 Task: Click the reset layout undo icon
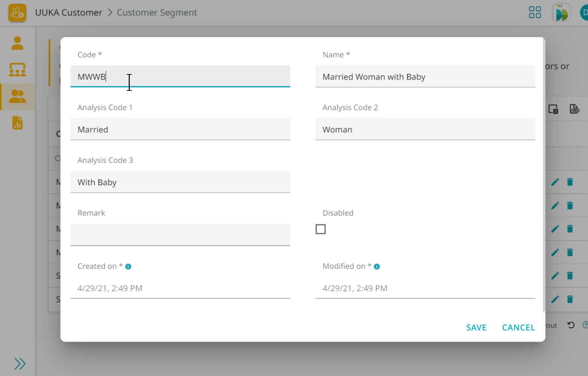[x=571, y=325]
